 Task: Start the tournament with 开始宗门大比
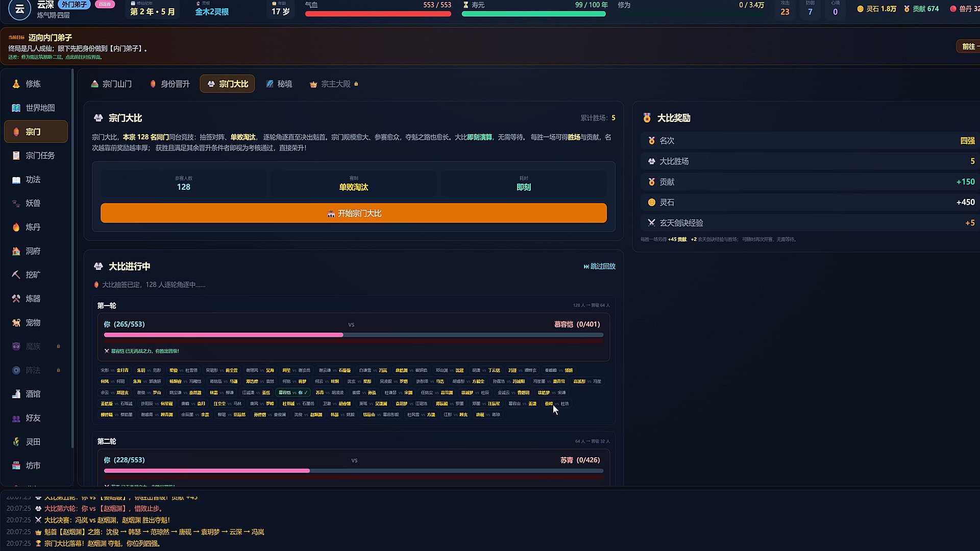coord(354,213)
